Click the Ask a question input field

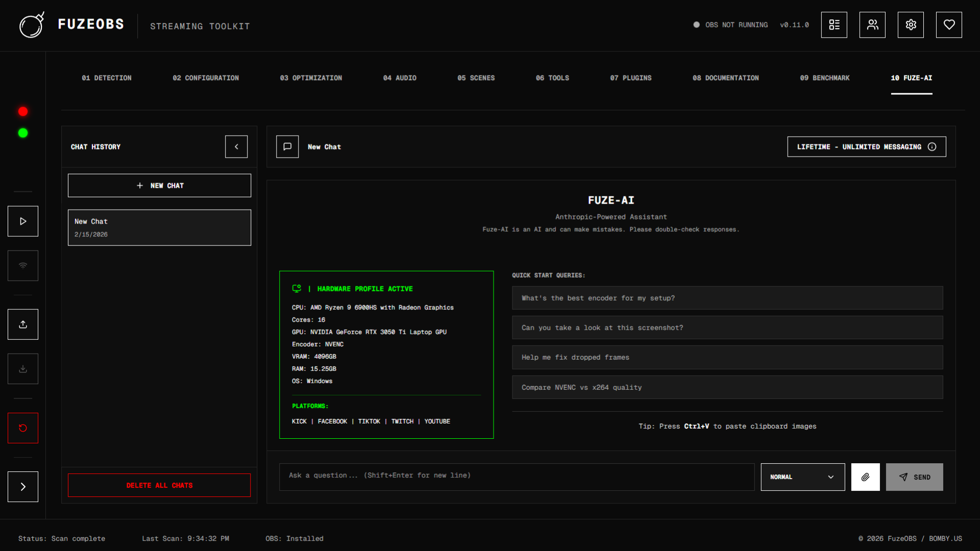tap(517, 477)
